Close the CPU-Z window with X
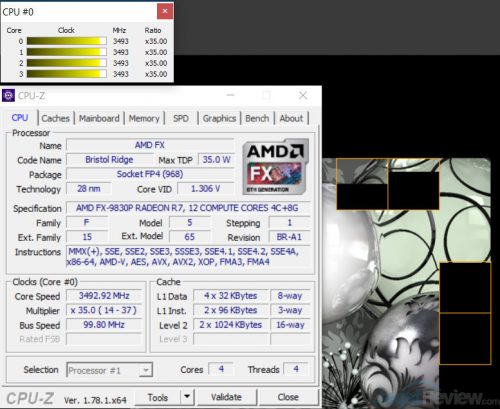The image size is (500, 409). pos(303,96)
